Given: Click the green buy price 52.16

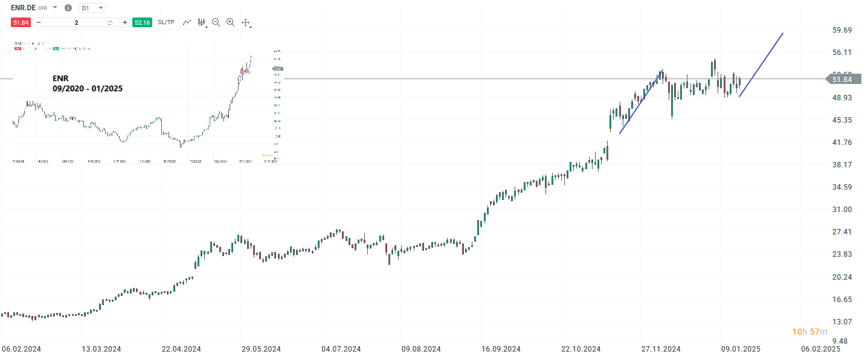Looking at the screenshot, I should (x=141, y=22).
